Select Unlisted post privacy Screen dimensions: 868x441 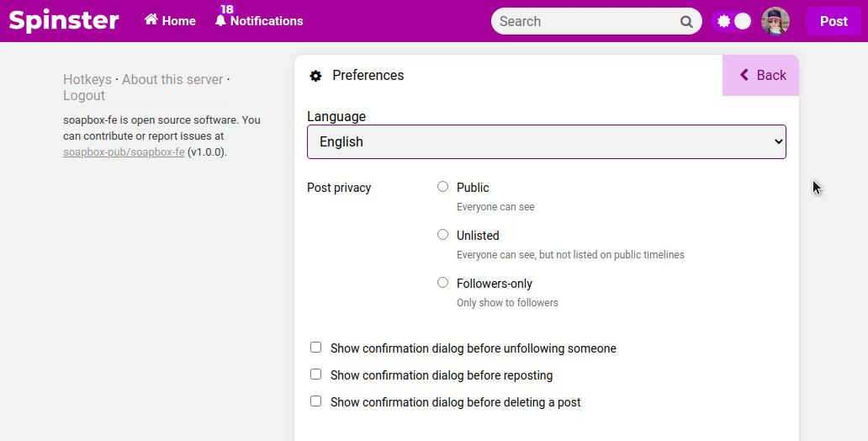tap(443, 235)
